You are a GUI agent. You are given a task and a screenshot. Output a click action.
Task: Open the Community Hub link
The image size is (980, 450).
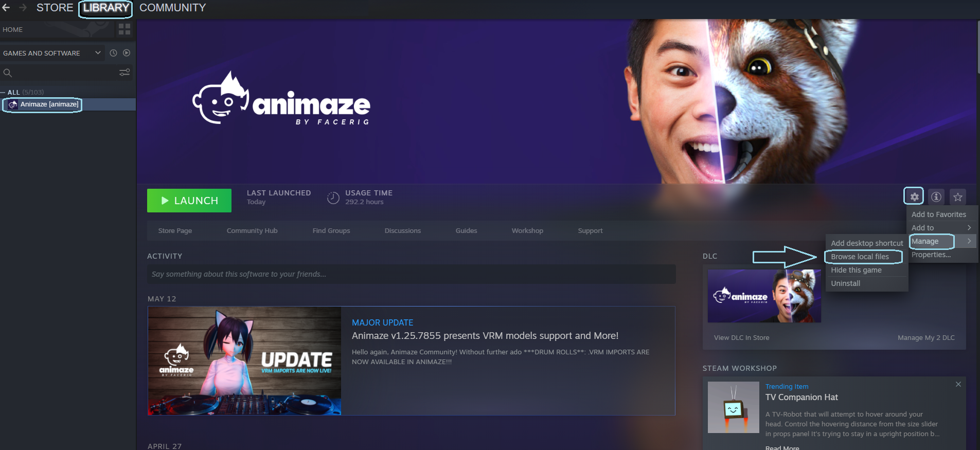[x=252, y=230]
